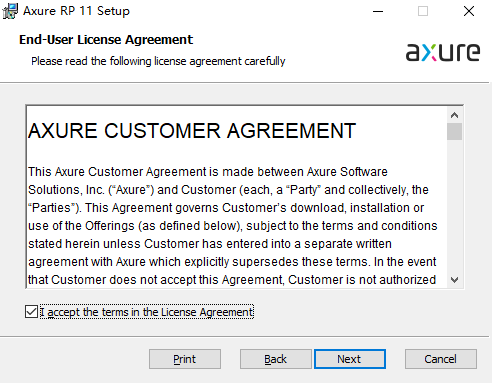Close the Axure RP 11 Setup window
The height and width of the screenshot is (383, 492).
pyautogui.click(x=469, y=11)
